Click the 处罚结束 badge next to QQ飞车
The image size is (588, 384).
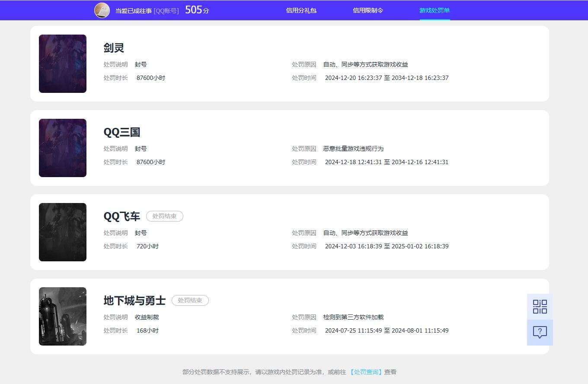(165, 216)
